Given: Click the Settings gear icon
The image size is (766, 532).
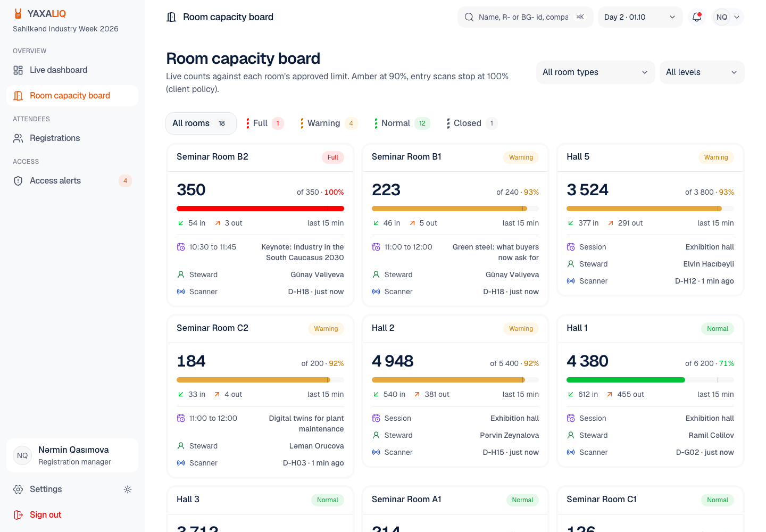Looking at the screenshot, I should (18, 489).
